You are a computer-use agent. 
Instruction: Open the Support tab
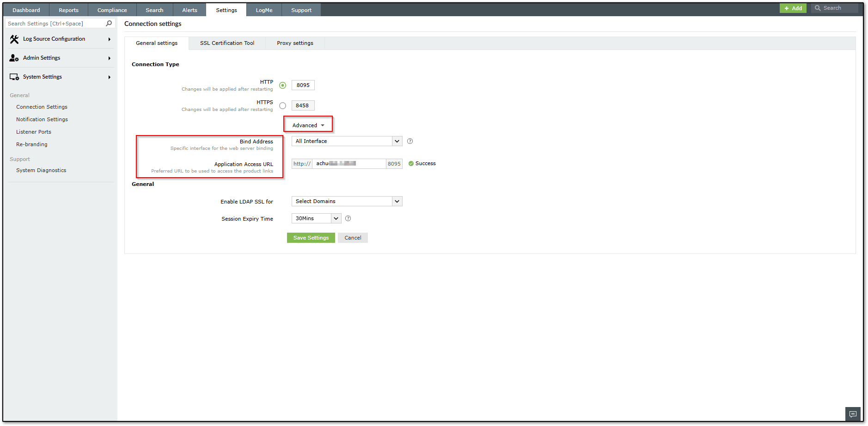coord(301,10)
